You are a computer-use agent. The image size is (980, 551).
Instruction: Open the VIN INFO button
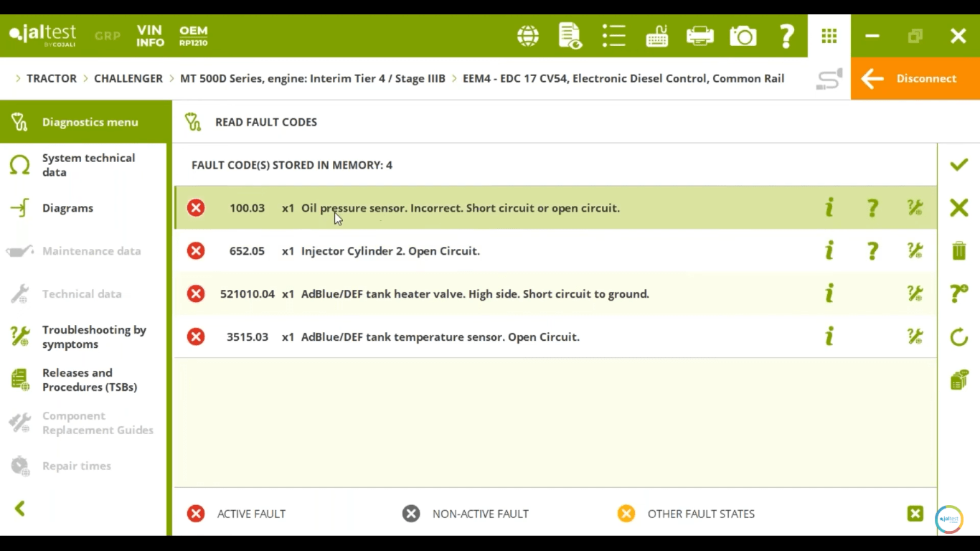[x=151, y=36]
